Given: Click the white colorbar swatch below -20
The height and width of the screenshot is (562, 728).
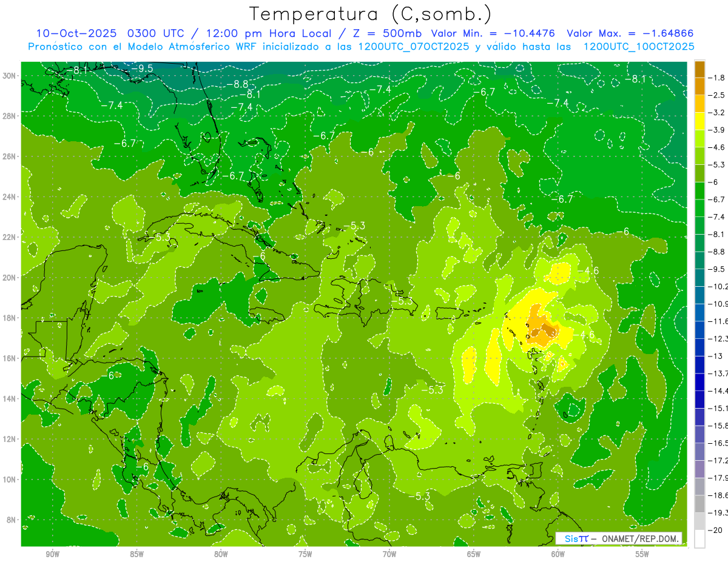Looking at the screenshot, I should click(699, 539).
